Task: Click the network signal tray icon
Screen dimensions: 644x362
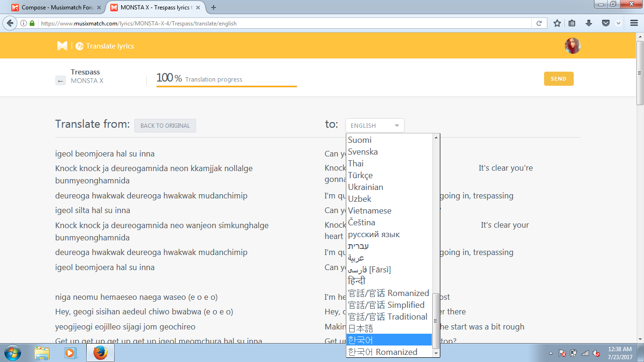Action: [585, 353]
